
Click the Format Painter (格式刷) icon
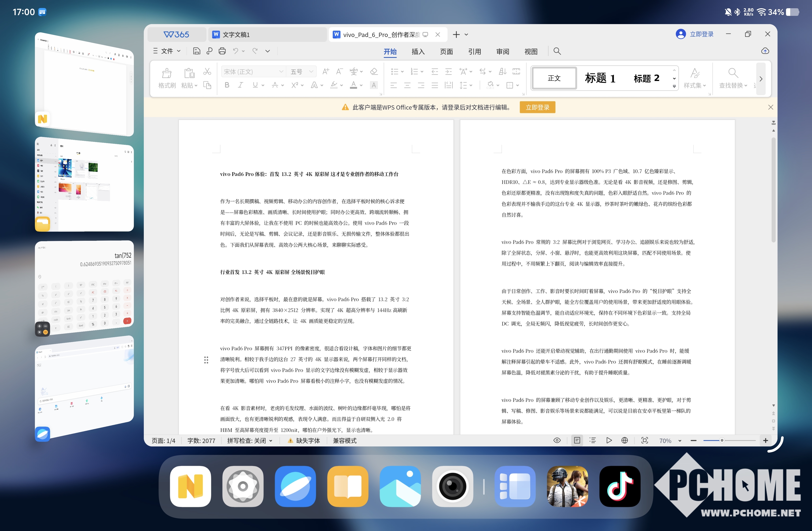166,73
